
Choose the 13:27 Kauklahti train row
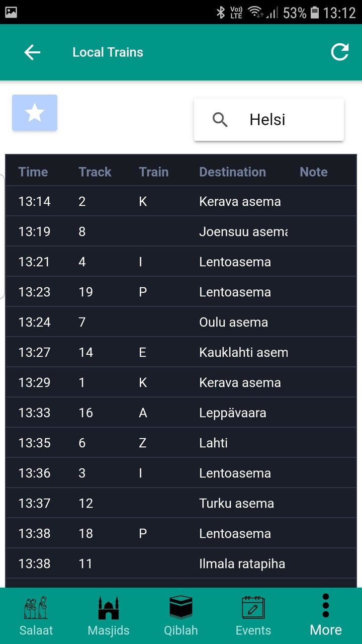coord(181,352)
